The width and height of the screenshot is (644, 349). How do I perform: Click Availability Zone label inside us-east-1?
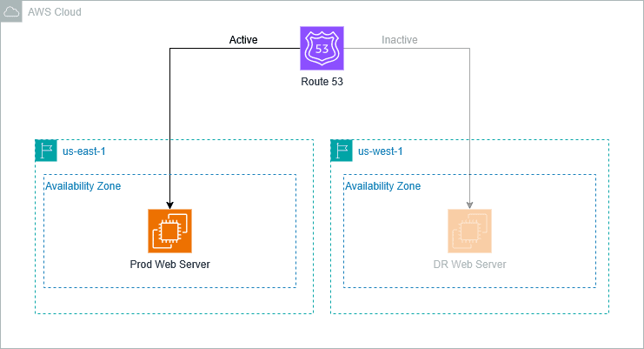point(83,186)
